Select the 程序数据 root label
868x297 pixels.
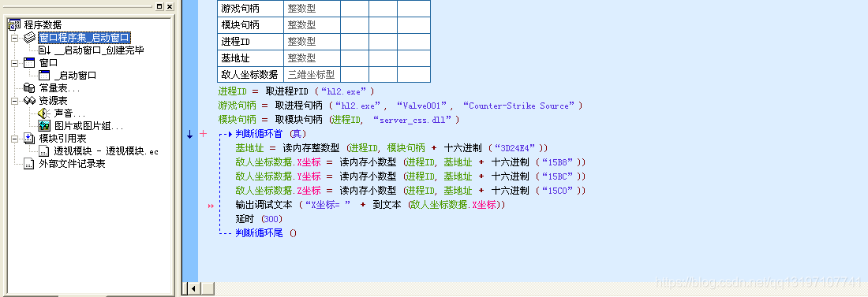click(x=43, y=25)
